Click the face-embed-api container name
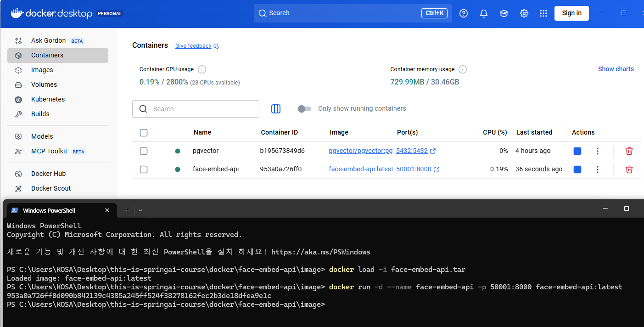Screen dimensions: 644x327 [x=216, y=169]
